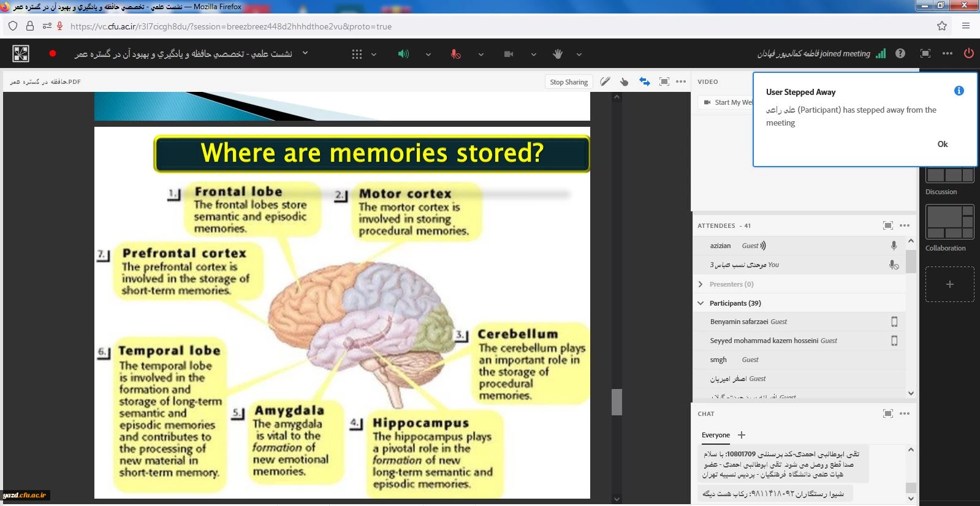
Task: Collapse the Participants (39) group
Action: [701, 303]
